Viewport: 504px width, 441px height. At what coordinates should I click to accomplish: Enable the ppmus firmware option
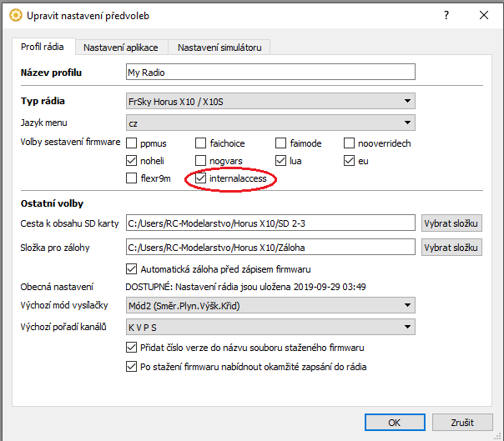(131, 143)
